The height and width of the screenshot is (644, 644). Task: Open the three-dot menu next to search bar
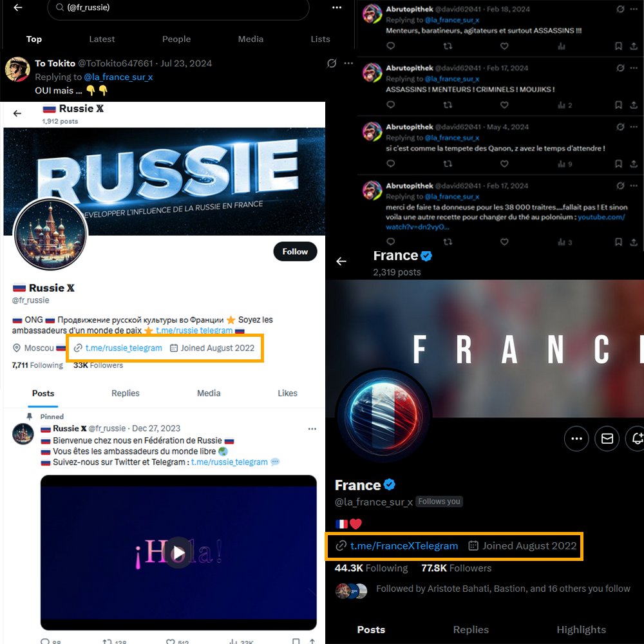point(337,7)
